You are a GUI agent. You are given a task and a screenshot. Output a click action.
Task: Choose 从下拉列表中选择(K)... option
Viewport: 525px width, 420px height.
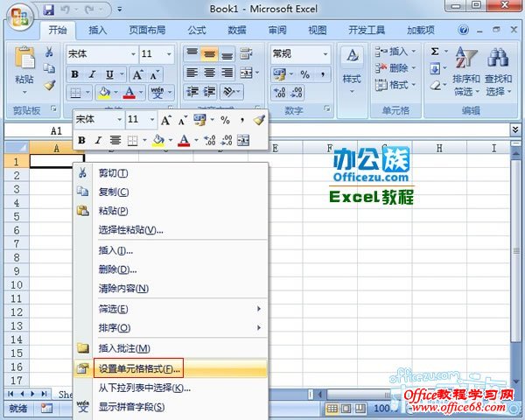point(171,388)
